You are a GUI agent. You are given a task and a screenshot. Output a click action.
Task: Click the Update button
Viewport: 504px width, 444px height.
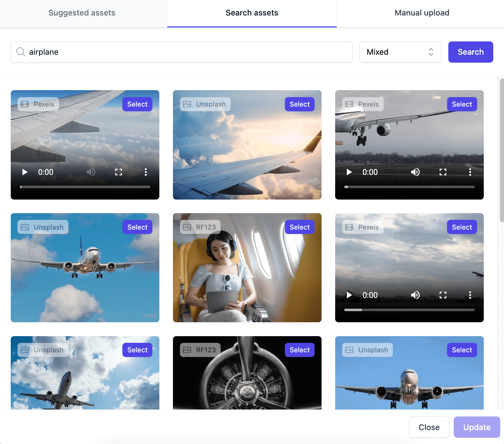click(476, 427)
